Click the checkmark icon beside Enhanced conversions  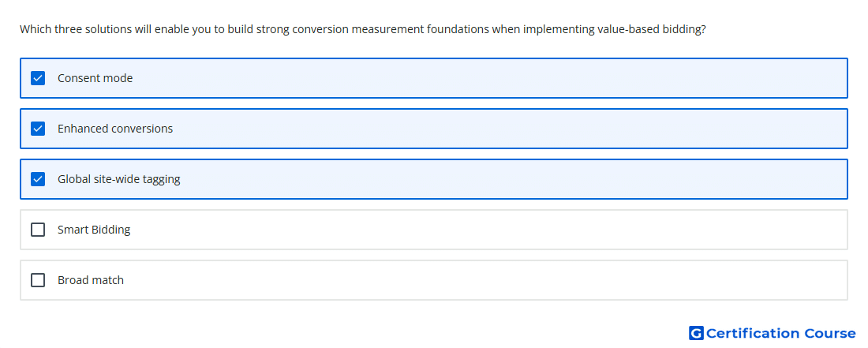click(x=38, y=129)
